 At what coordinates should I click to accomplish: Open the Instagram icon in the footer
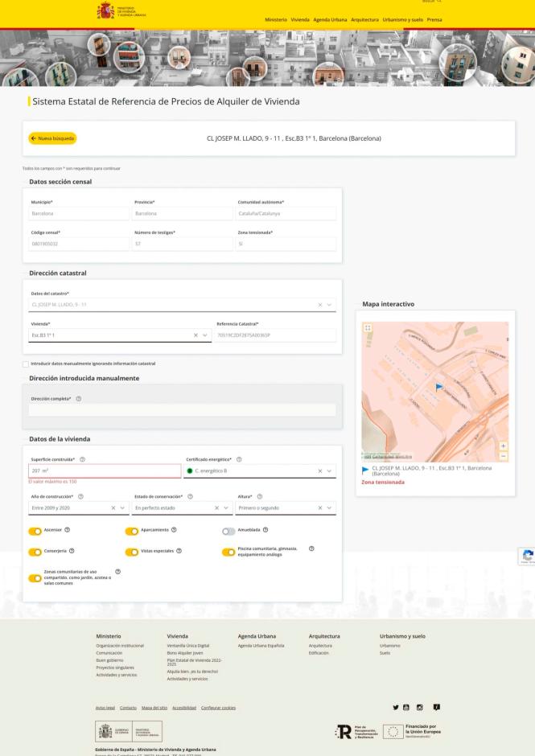420,707
